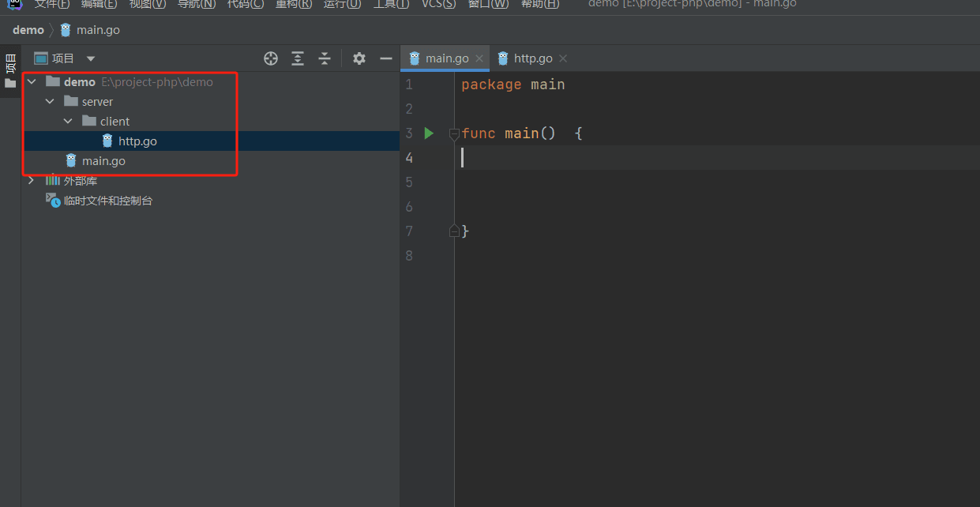Image resolution: width=980 pixels, height=507 pixels.
Task: Open the 运行(U) menu
Action: (x=342, y=4)
